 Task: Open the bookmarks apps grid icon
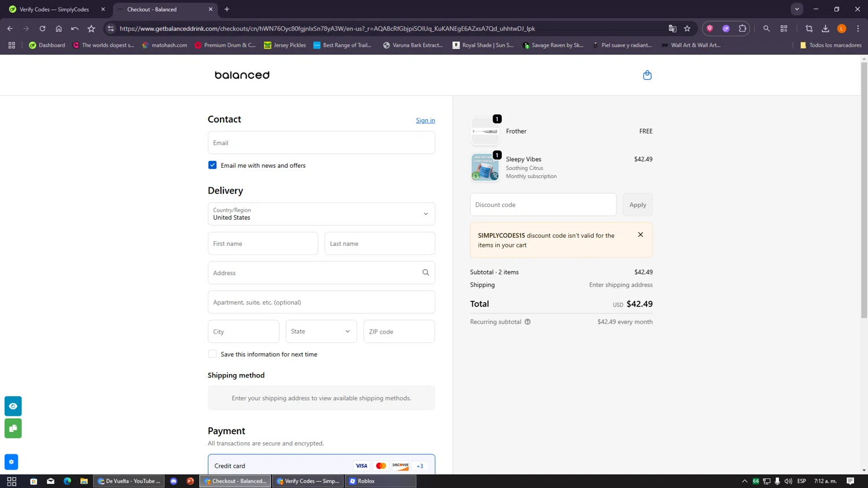pos(12,45)
